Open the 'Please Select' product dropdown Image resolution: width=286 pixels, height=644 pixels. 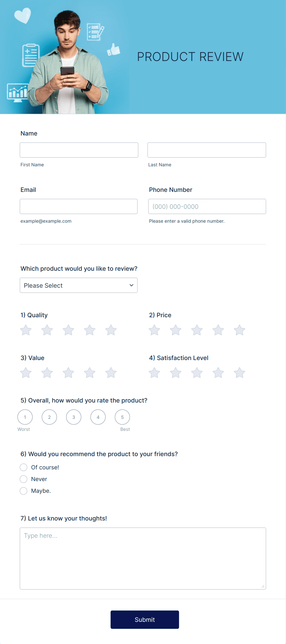(x=78, y=285)
